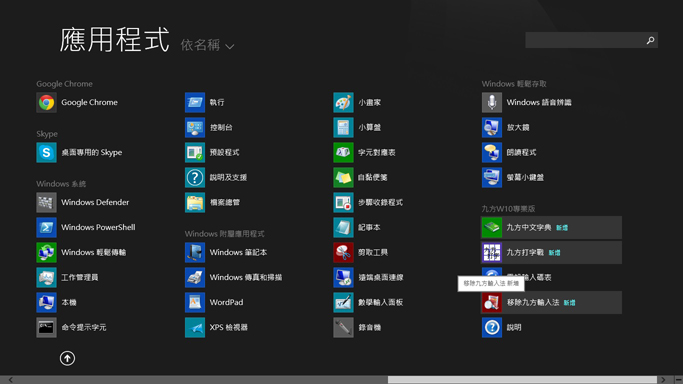Open Windows Defender
The height and width of the screenshot is (384, 683).
click(83, 202)
